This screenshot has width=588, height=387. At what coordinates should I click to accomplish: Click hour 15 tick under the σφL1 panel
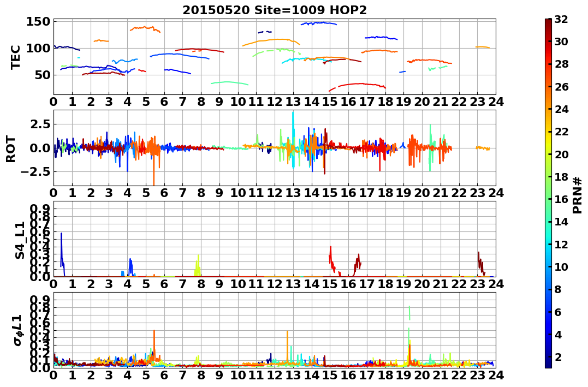[330, 375]
